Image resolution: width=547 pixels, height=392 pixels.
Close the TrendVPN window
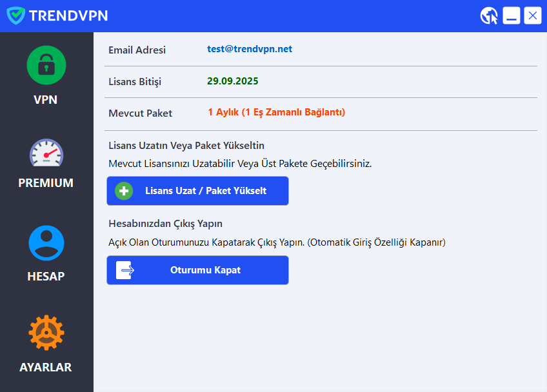pos(532,15)
